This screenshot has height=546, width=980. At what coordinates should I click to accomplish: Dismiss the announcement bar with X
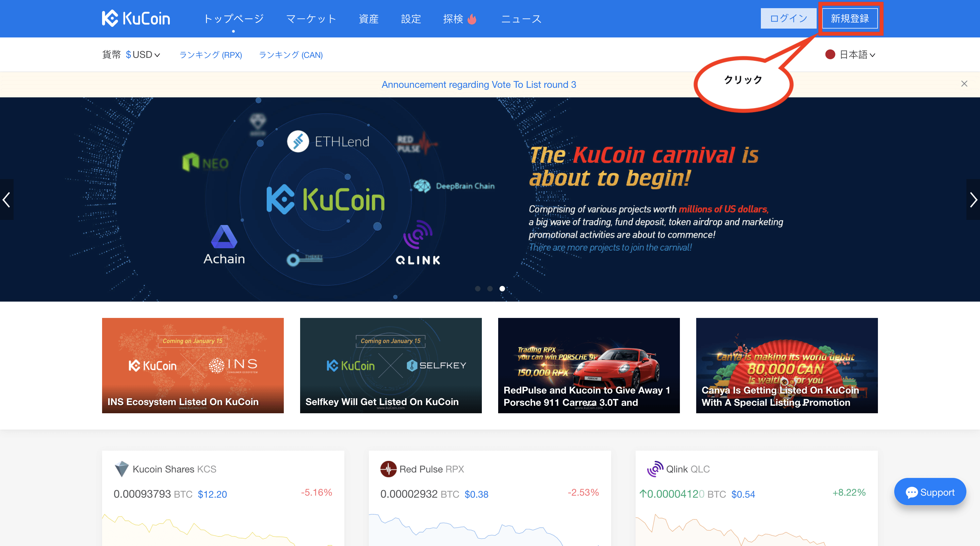click(x=964, y=84)
